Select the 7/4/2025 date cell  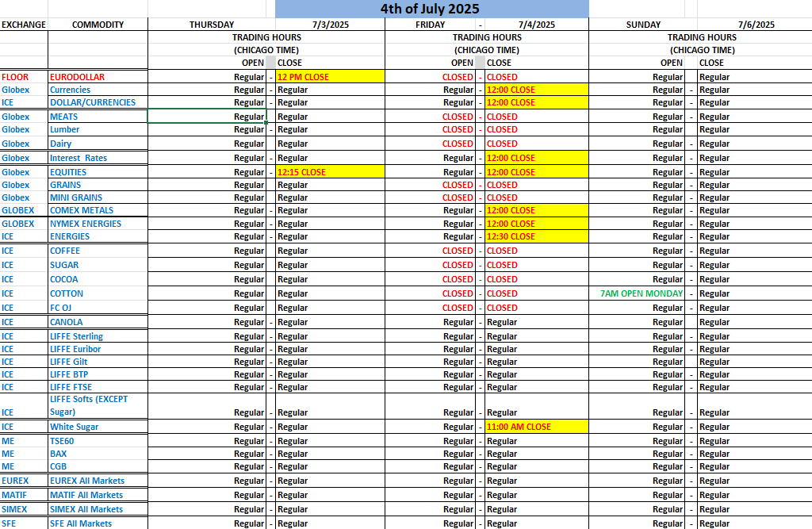537,25
